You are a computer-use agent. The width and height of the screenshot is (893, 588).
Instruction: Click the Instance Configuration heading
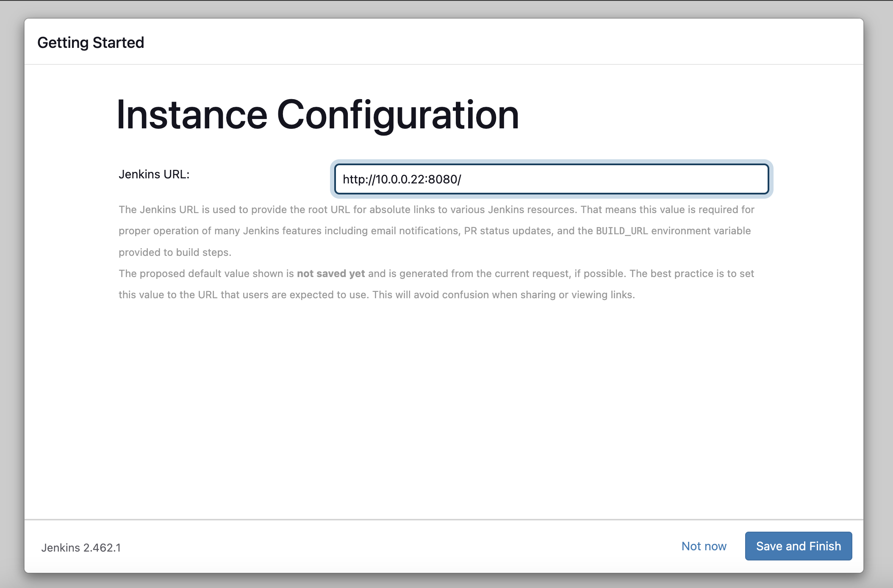coord(317,115)
